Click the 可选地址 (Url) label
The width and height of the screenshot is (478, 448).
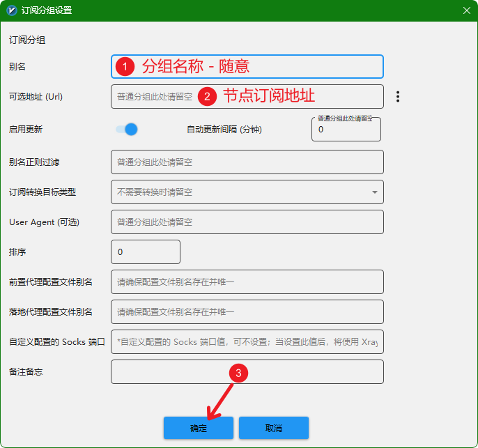[36, 97]
